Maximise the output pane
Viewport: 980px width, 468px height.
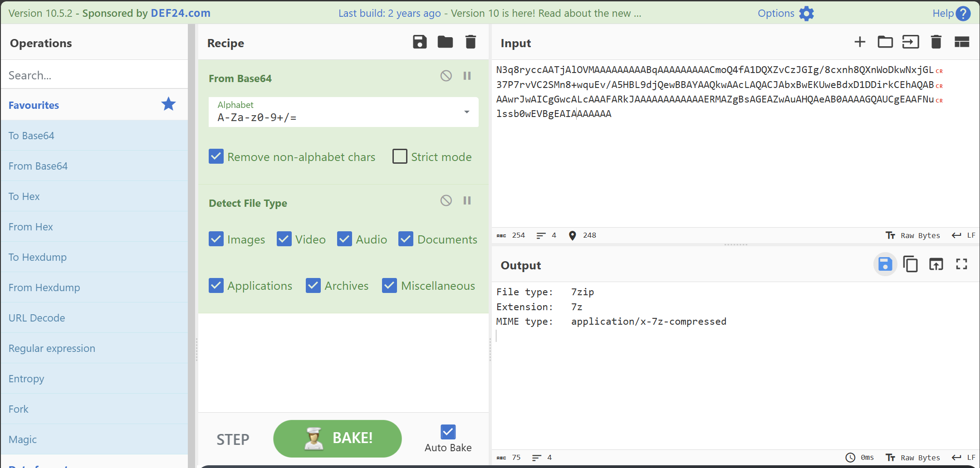pyautogui.click(x=961, y=264)
